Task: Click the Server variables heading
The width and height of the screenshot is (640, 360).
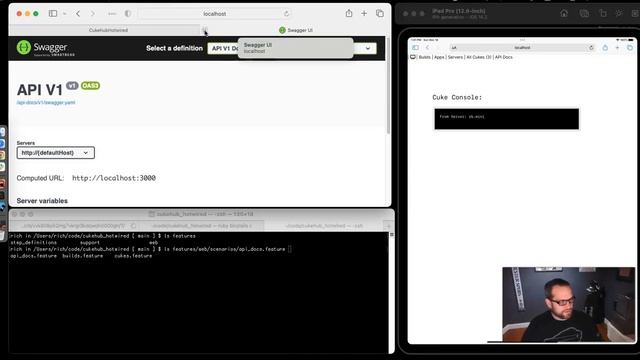Action: point(42,201)
